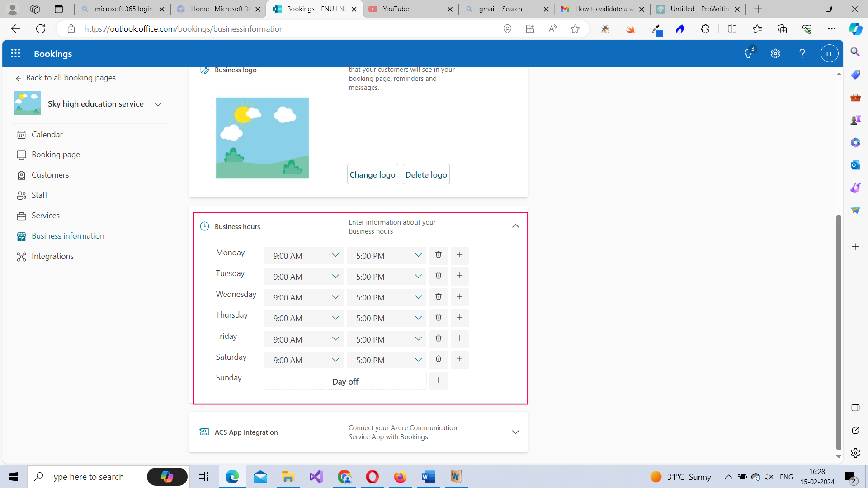Screen dimensions: 868x488
Task: Select the Booking page sidebar icon
Action: coord(22,155)
